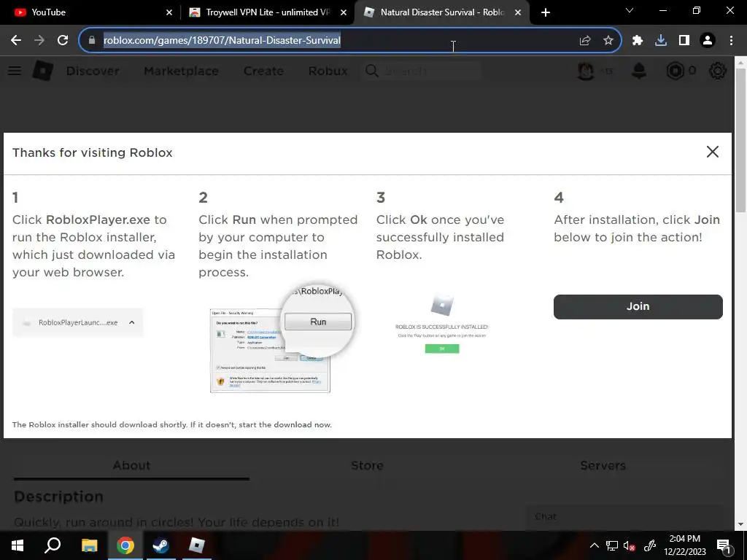Click the Roblox avatar profile icon
747x560 pixels.
[586, 71]
